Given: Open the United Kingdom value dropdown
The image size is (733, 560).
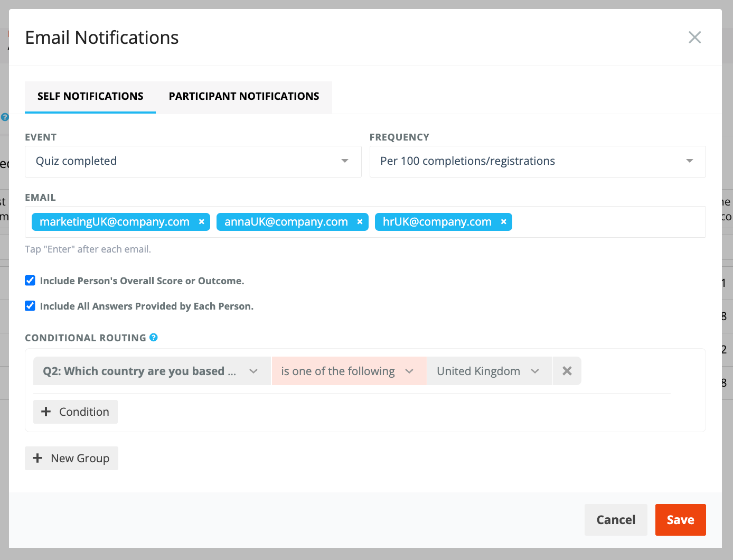Looking at the screenshot, I should pyautogui.click(x=490, y=371).
